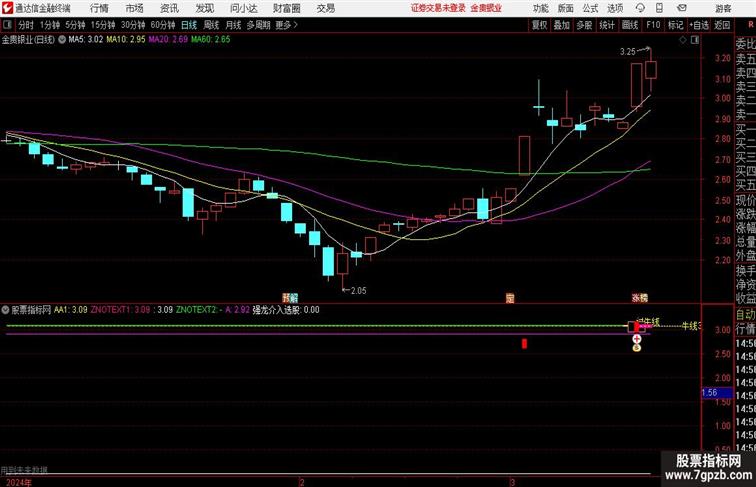This screenshot has width=756, height=487.
Task: Click the Tongdaxin red logo icon
Action: [7, 8]
